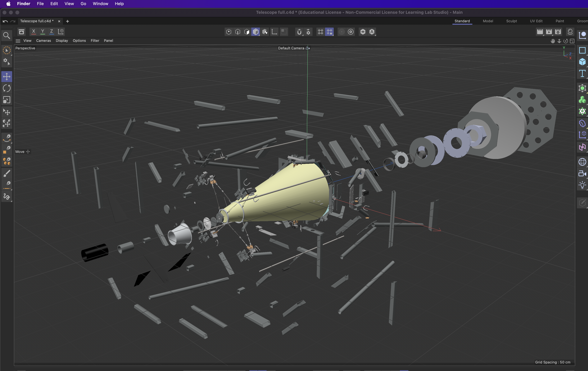The width and height of the screenshot is (588, 371).
Task: Switch to Points mode icon
Action: [229, 32]
